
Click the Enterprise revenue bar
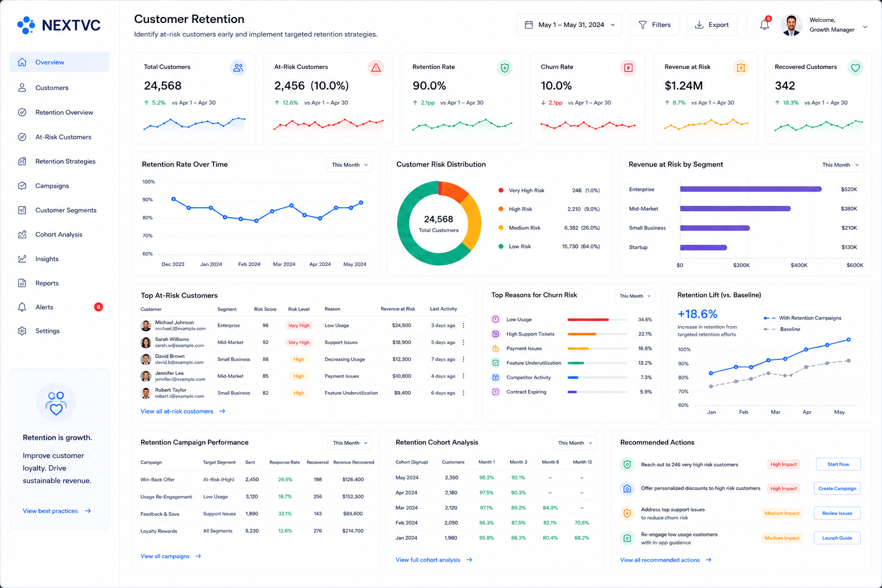coord(751,189)
